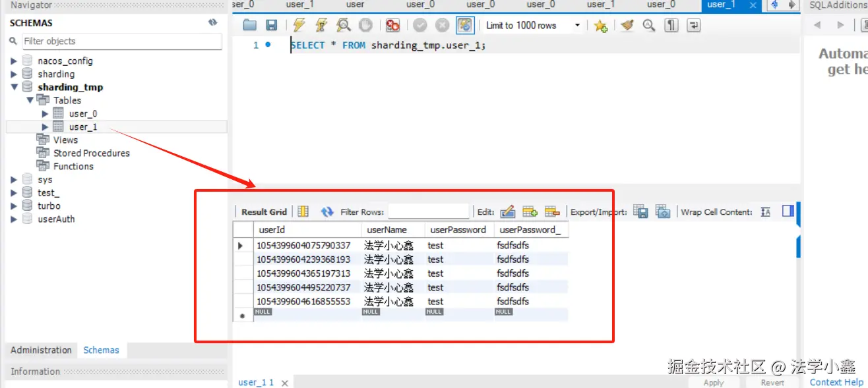Run Explain plan magnifier-lightning icon
The image size is (868, 388).
pyautogui.click(x=343, y=25)
